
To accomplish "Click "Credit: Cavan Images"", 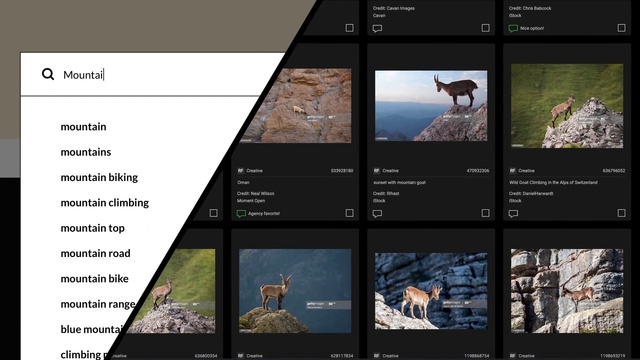I will tap(394, 8).
